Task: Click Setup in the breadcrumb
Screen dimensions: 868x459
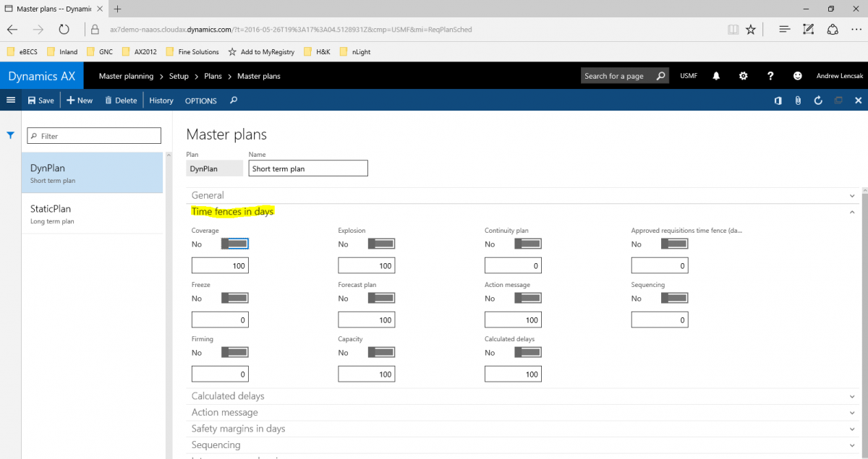Action: (179, 76)
